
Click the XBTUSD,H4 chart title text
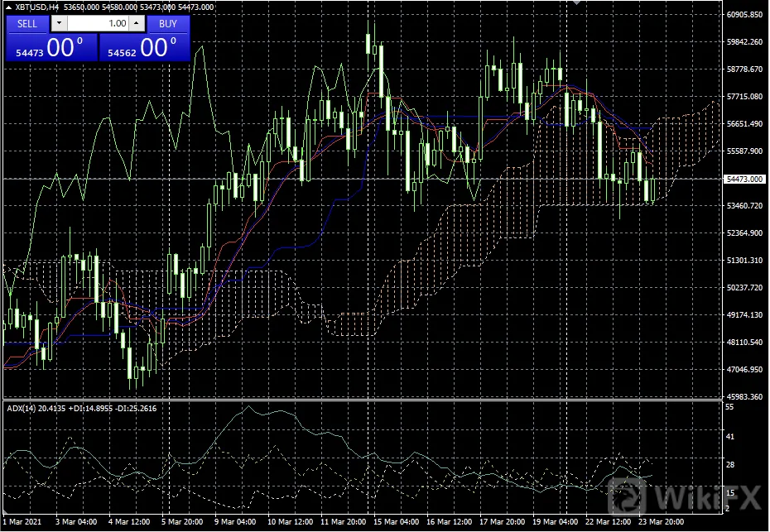[36, 7]
